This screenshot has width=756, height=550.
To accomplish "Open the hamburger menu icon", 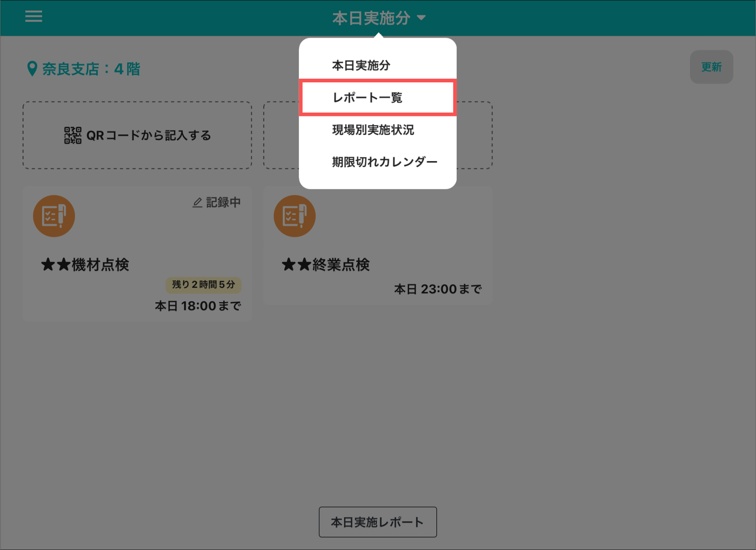I will 33,16.
